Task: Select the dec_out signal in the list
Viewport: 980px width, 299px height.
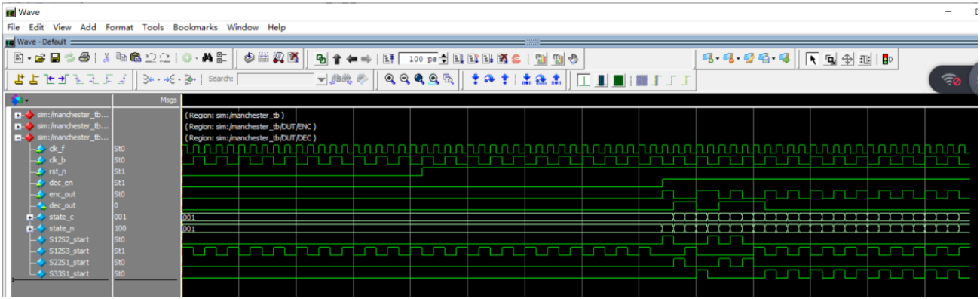Action: tap(62, 205)
